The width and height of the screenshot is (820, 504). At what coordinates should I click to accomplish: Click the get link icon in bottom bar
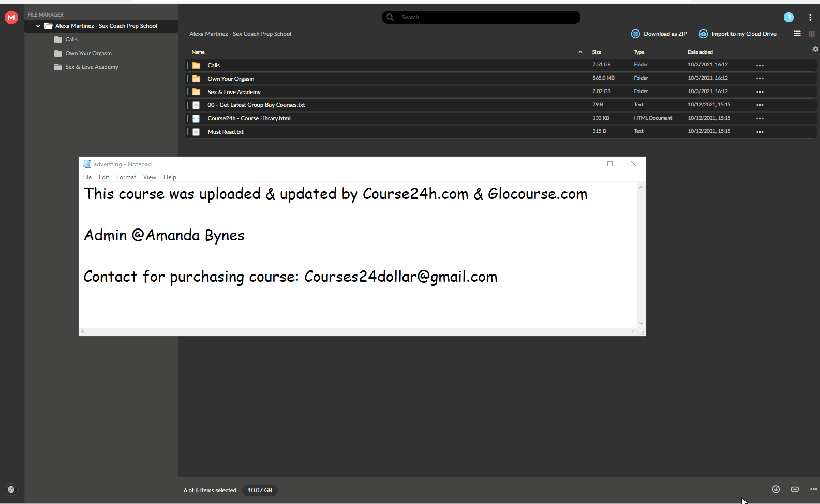(x=795, y=490)
